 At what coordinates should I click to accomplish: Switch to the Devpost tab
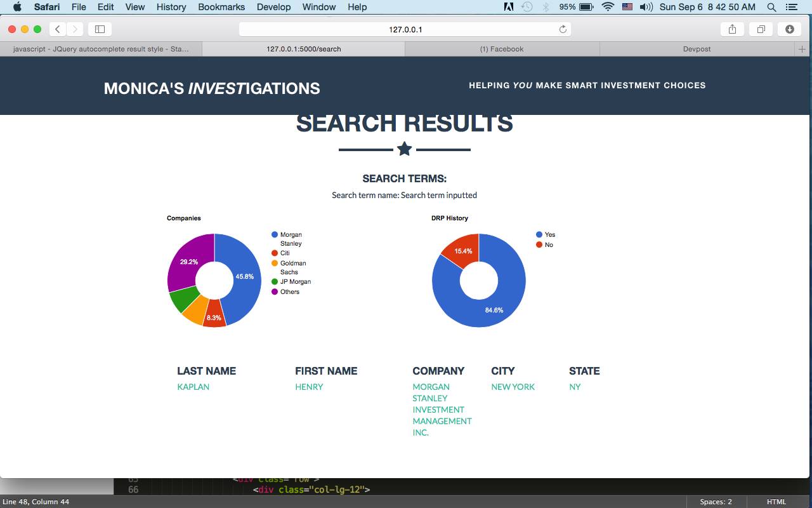[697, 49]
